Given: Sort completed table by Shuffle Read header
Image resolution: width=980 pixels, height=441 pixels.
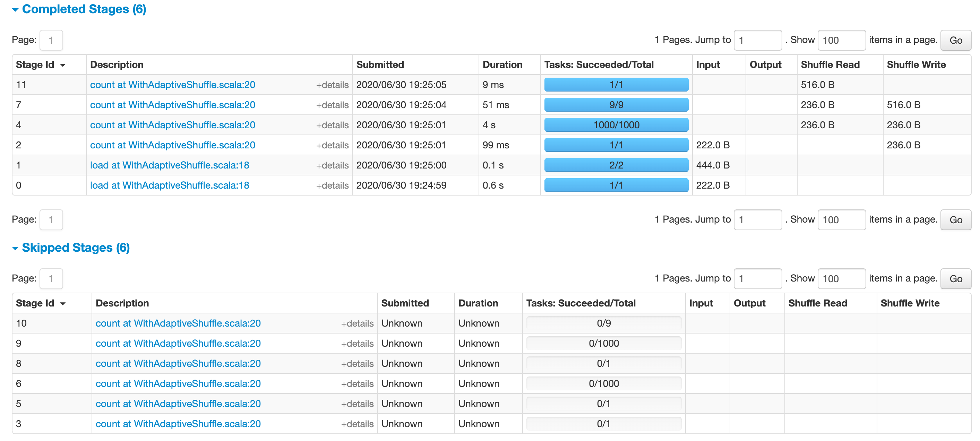Looking at the screenshot, I should pos(830,65).
